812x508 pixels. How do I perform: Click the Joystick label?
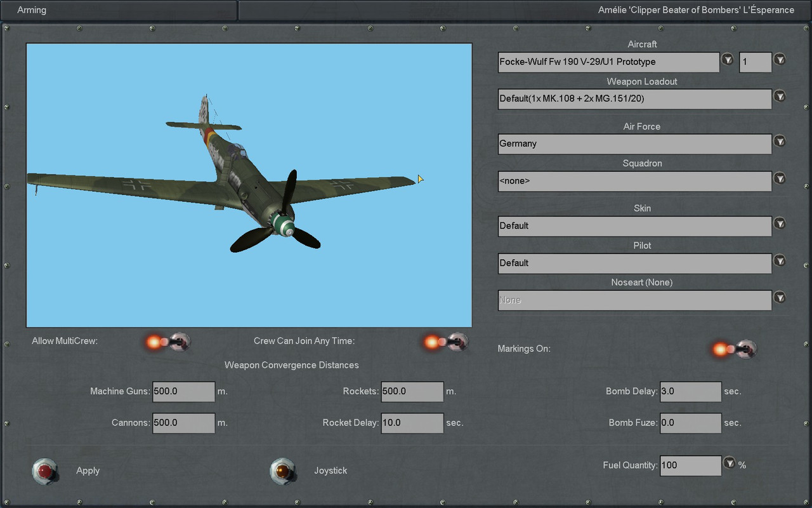pyautogui.click(x=331, y=471)
